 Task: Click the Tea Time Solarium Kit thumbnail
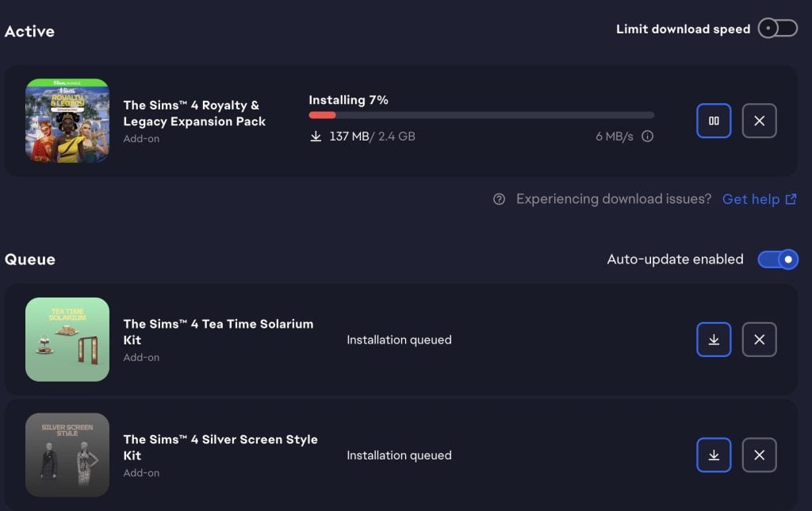click(x=67, y=340)
